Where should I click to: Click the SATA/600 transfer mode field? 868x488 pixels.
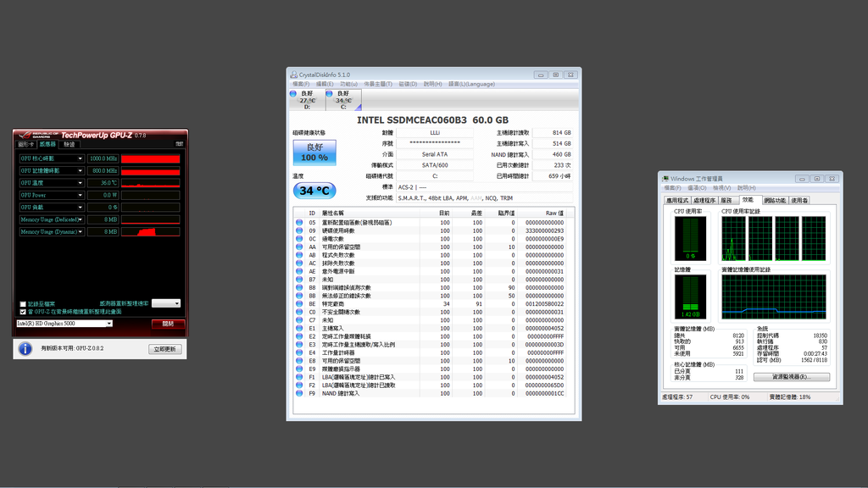[x=435, y=165]
